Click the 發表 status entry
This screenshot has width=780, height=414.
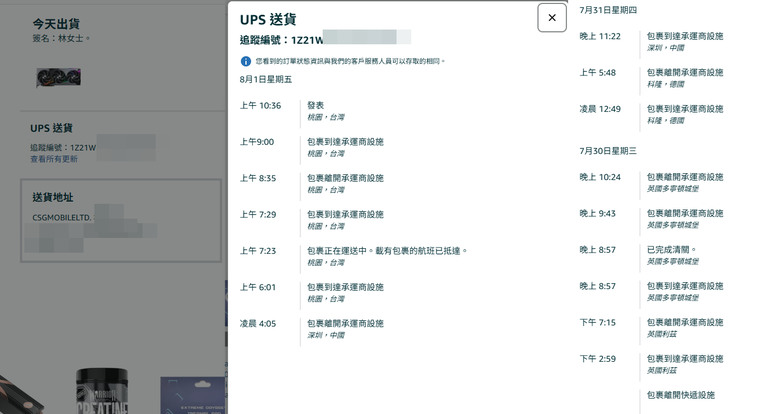(315, 105)
